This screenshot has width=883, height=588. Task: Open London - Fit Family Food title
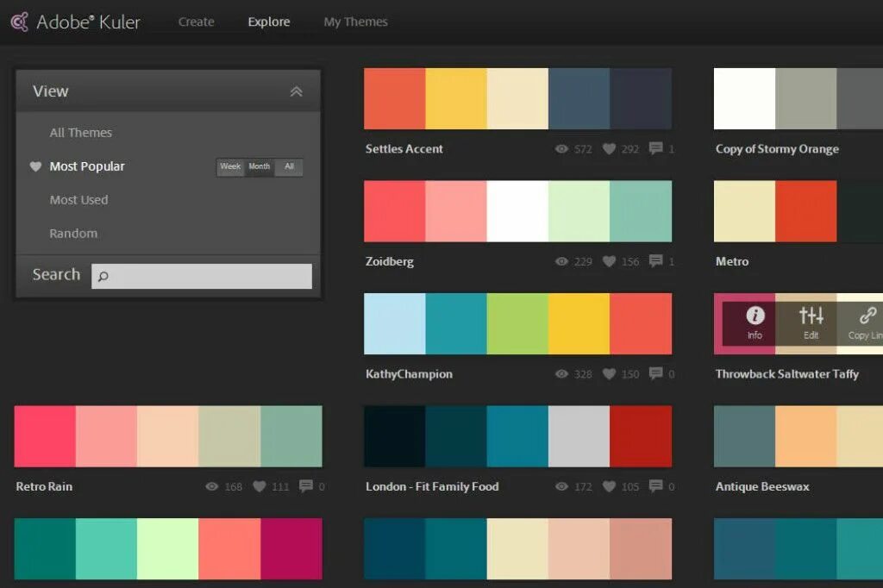[432, 486]
